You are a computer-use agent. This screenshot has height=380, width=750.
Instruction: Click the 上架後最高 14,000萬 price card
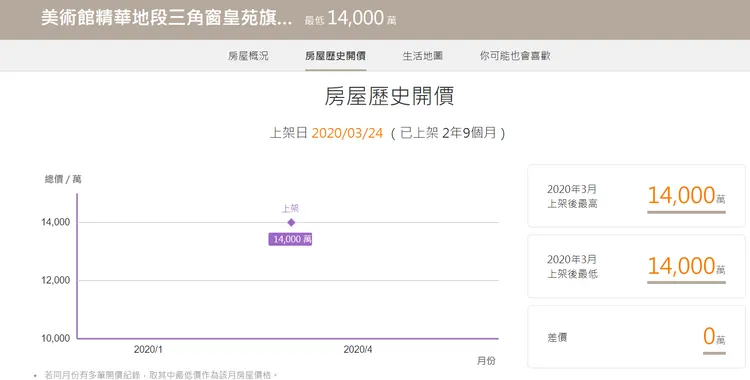pos(636,196)
